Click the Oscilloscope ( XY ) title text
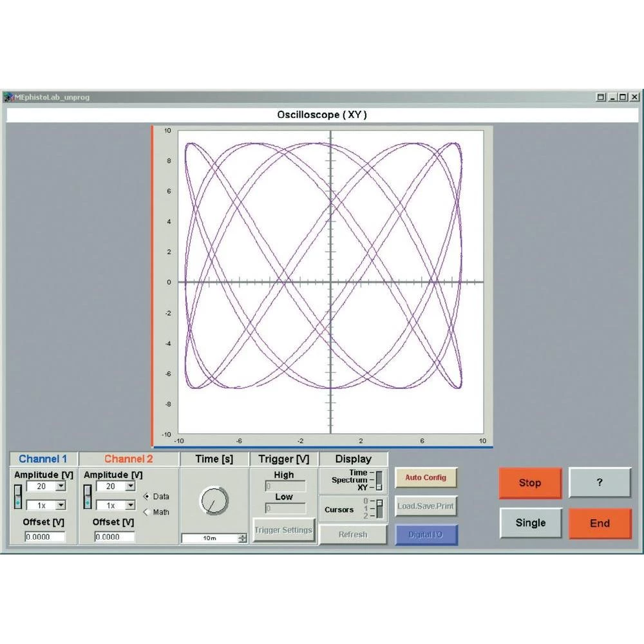 322,115
